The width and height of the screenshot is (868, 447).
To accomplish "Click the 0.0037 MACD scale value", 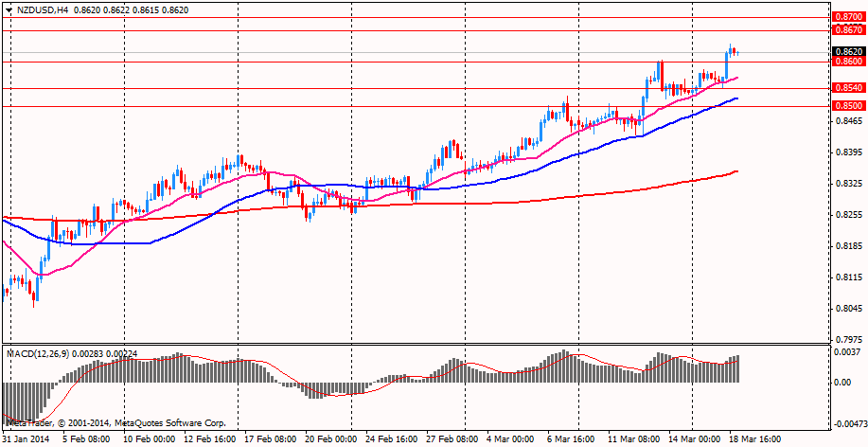I will point(850,352).
